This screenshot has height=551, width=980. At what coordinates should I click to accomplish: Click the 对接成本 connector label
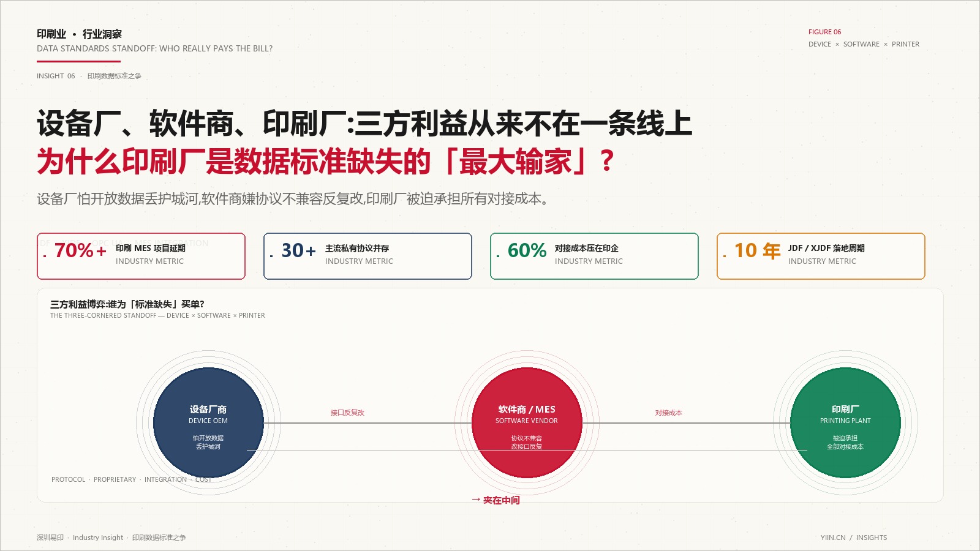coord(668,413)
